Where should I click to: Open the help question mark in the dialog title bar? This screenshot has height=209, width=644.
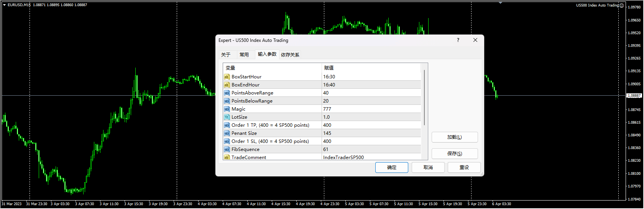click(458, 40)
